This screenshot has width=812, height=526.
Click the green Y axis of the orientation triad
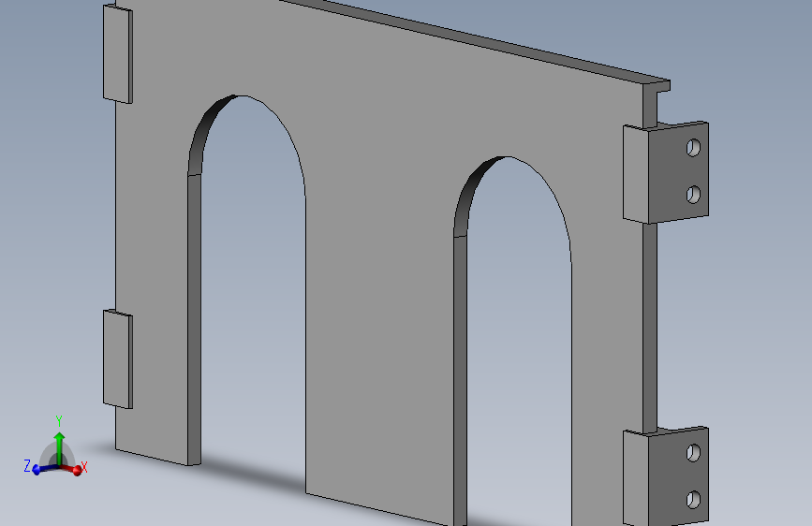click(x=59, y=447)
